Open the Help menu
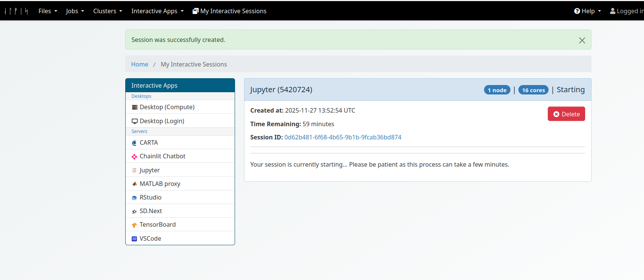This screenshot has width=644, height=280. tap(587, 11)
